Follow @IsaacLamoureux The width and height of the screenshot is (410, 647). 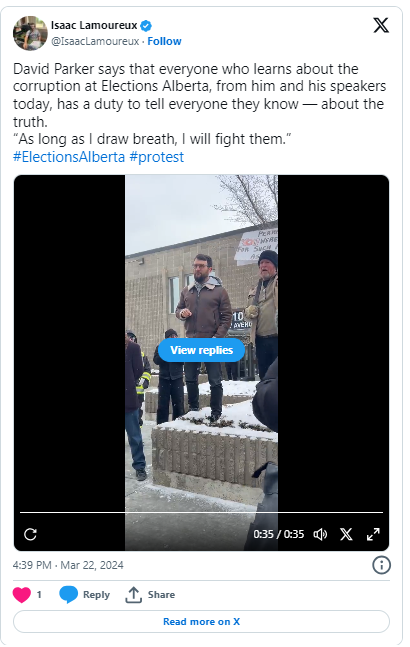tap(164, 41)
